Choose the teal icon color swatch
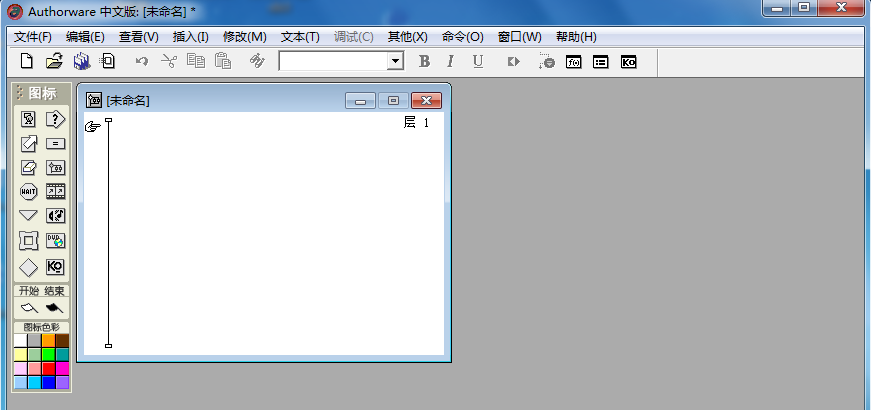Viewport: 871px width, 410px height. (x=62, y=354)
